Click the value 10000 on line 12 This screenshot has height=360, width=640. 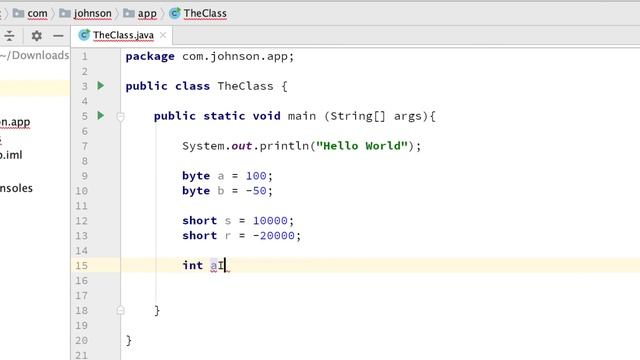pyautogui.click(x=270, y=221)
